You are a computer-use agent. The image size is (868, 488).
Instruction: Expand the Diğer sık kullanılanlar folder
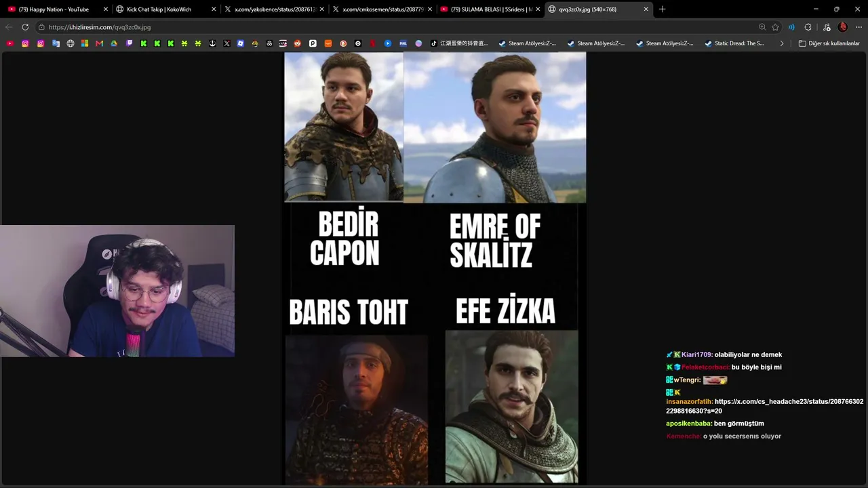tap(829, 43)
